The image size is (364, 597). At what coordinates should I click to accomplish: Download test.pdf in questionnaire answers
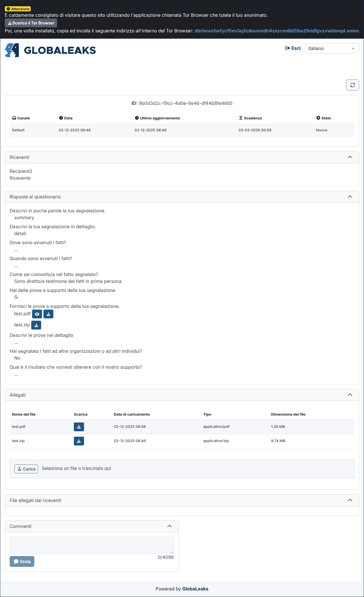(x=48, y=314)
